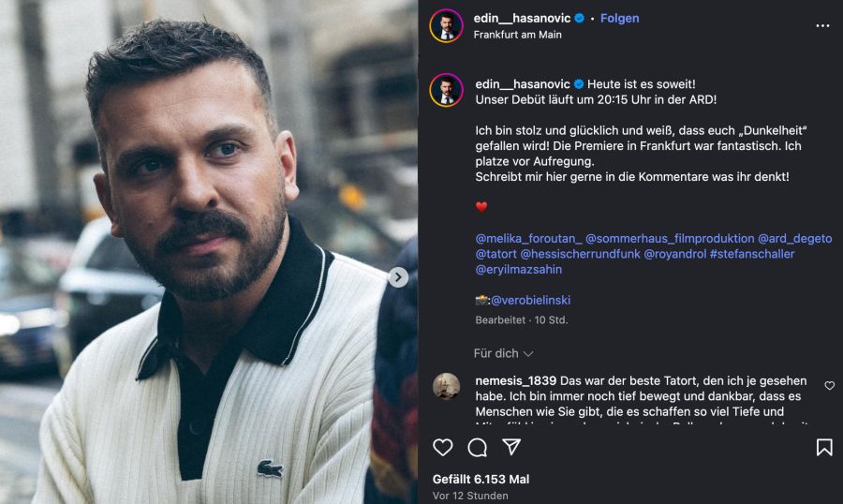Open nemesis_1839's profile picture
843x504 pixels.
[x=446, y=387]
